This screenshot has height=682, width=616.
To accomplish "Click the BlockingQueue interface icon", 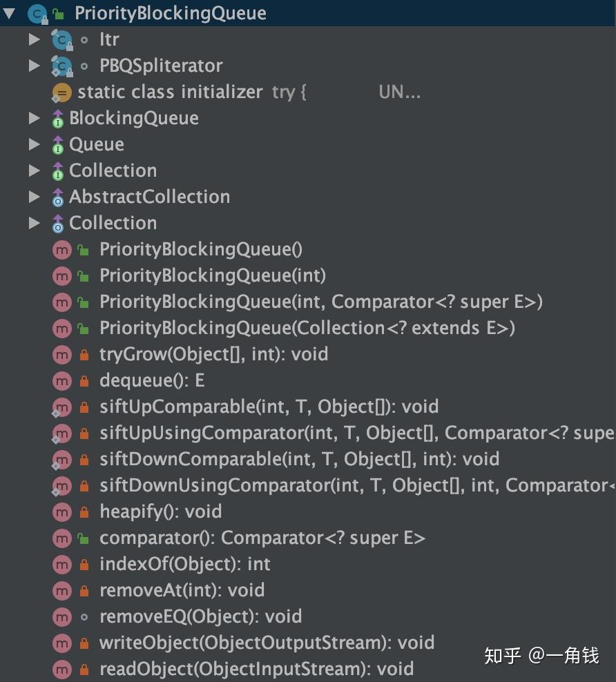I will (x=58, y=119).
